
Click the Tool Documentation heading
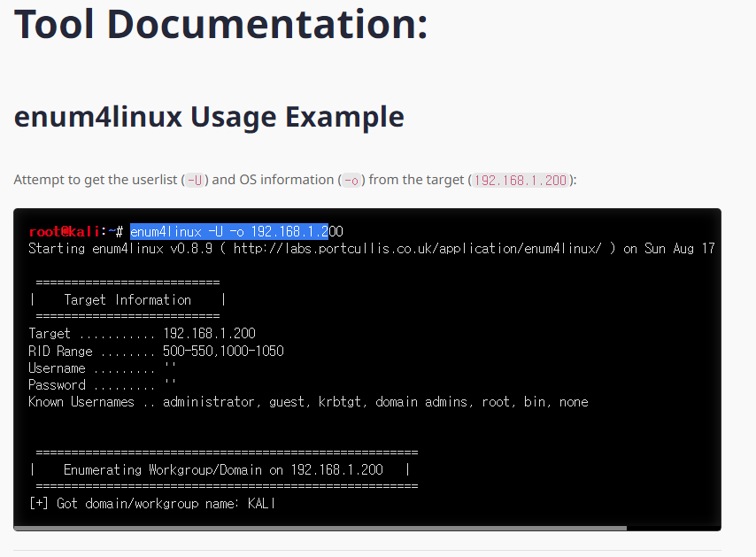pyautogui.click(x=220, y=24)
